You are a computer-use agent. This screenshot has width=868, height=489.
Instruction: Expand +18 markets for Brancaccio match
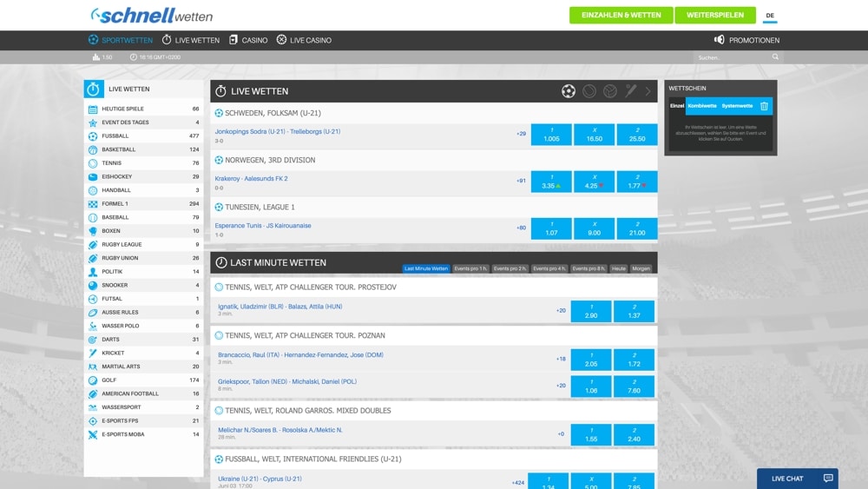(x=561, y=360)
